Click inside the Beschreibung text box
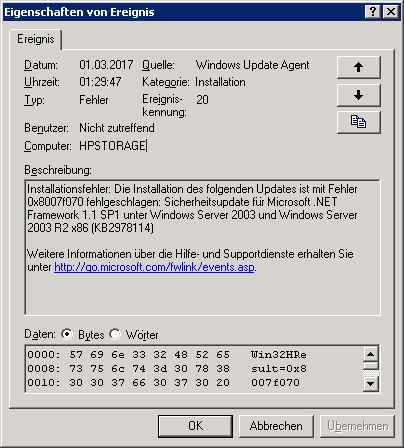Image resolution: width=404 pixels, height=448 pixels. coord(202,247)
